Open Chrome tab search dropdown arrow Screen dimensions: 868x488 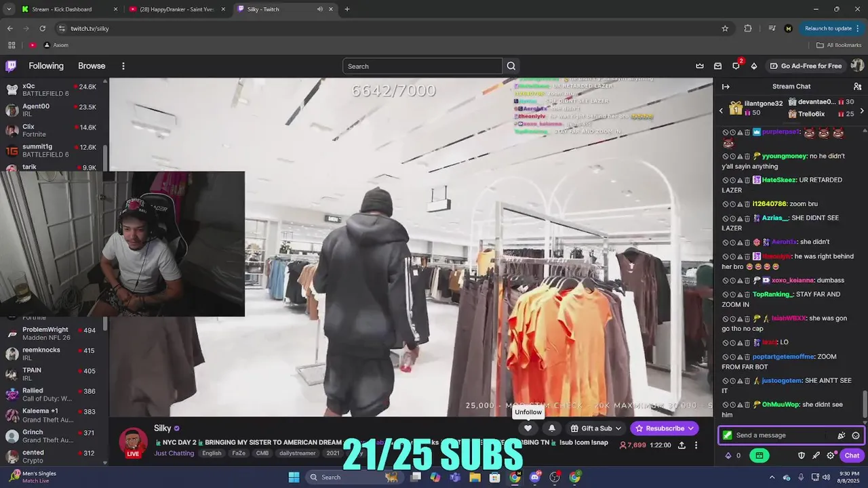coord(9,9)
